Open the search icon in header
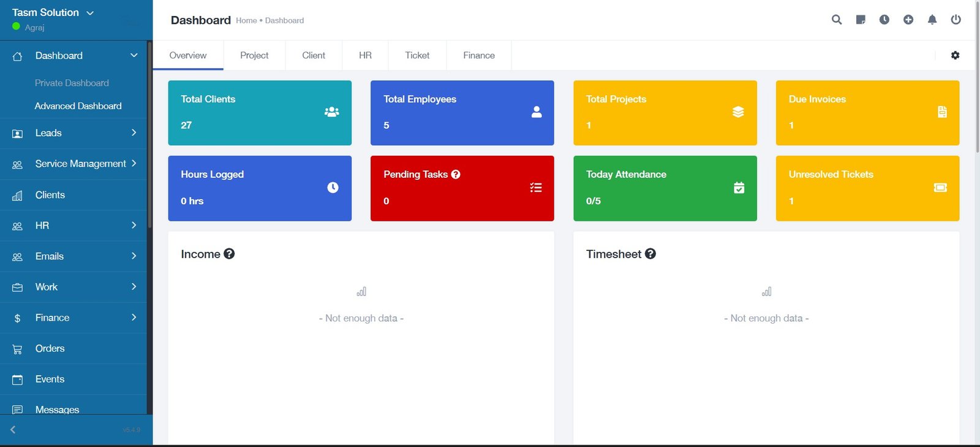980x447 pixels. click(x=837, y=20)
